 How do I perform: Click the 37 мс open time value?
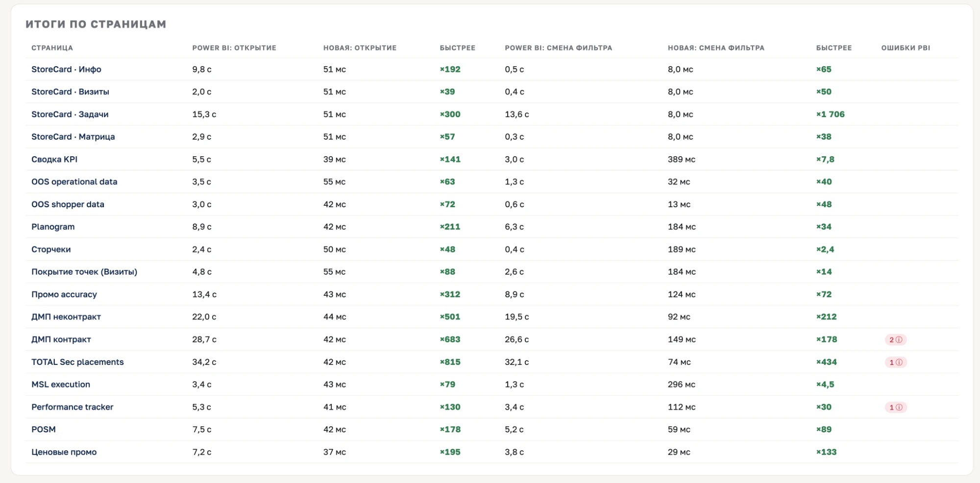tap(335, 452)
